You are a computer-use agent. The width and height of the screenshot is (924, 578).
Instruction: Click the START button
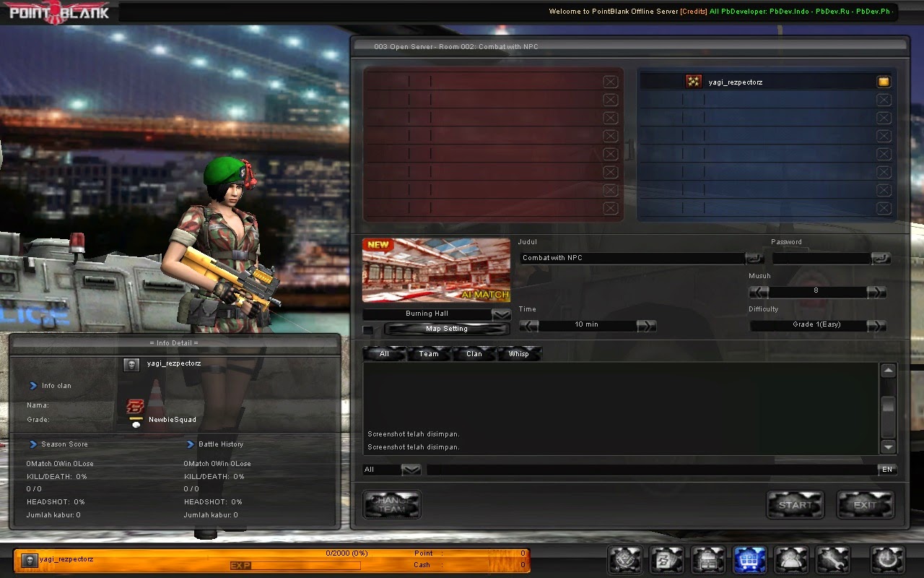click(795, 505)
